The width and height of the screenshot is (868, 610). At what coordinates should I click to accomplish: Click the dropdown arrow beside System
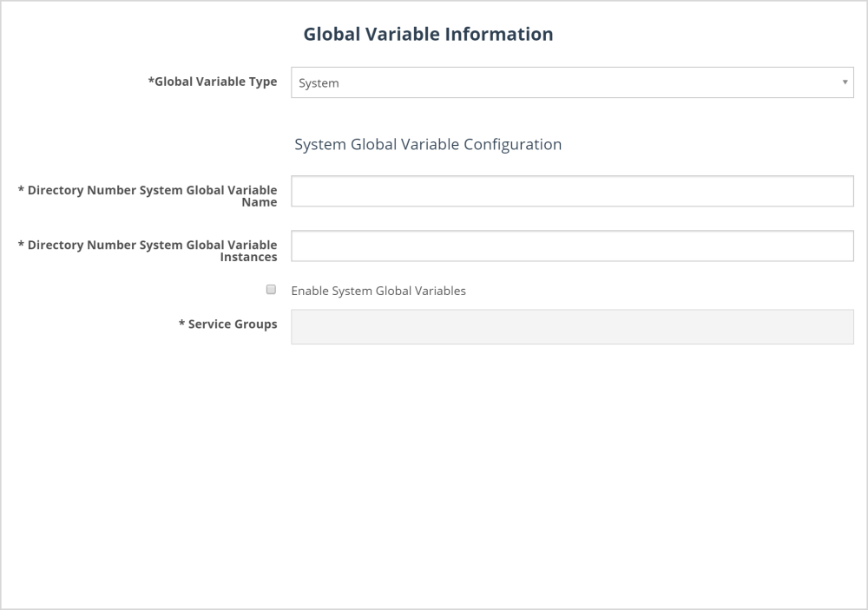pyautogui.click(x=845, y=82)
